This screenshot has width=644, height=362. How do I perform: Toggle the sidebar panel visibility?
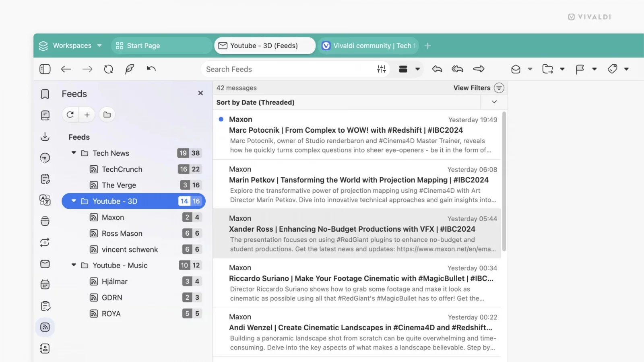[45, 69]
